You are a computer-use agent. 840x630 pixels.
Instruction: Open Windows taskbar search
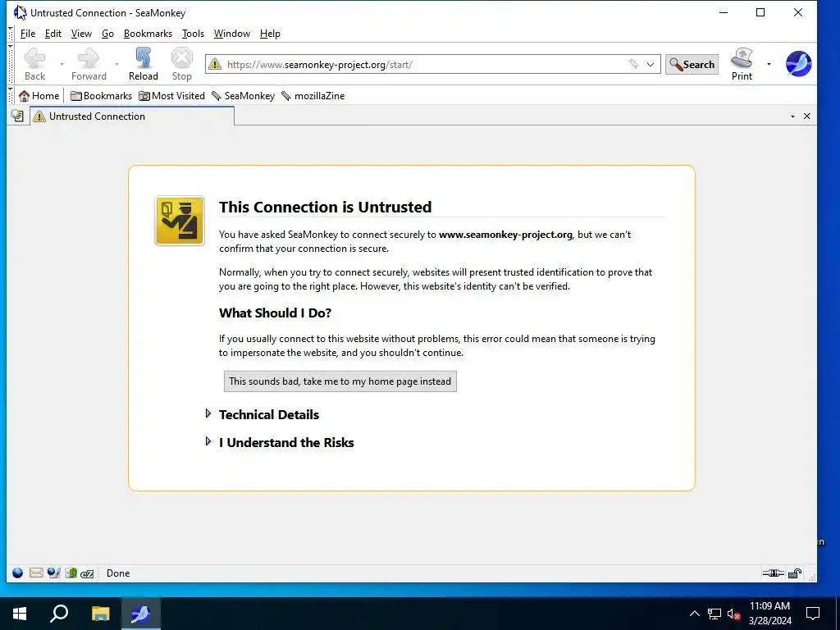(x=59, y=614)
